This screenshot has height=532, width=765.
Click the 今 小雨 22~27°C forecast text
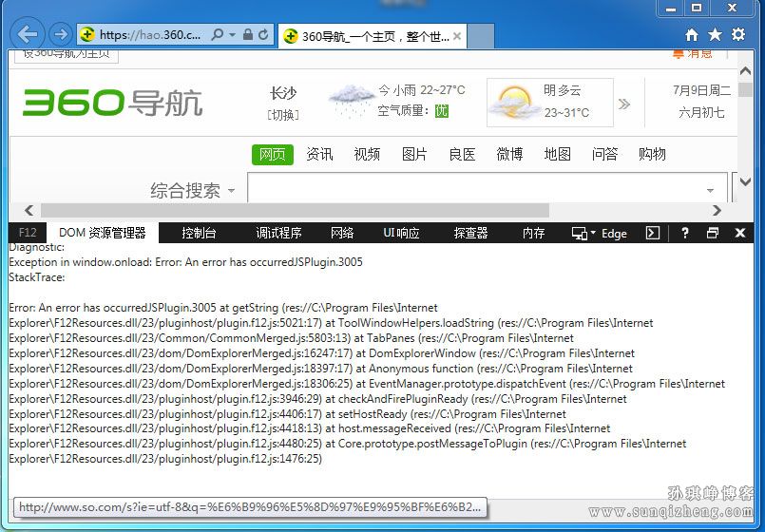click(x=422, y=90)
